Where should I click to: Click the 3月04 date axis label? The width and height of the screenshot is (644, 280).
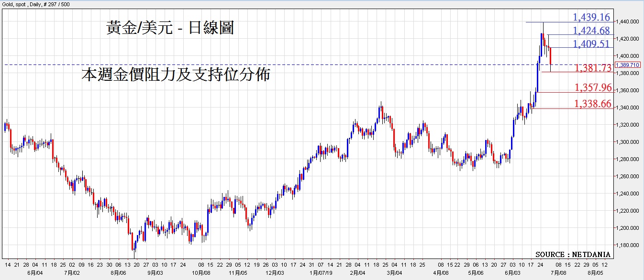[394, 272]
